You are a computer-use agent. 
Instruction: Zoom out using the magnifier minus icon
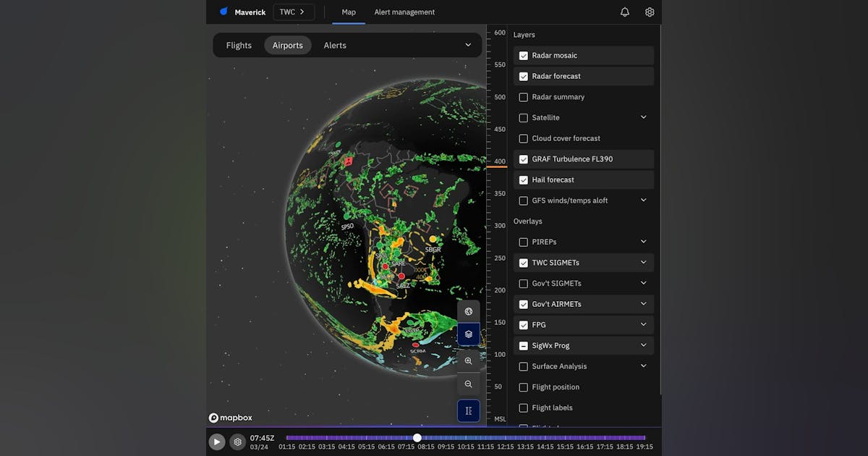[x=468, y=384]
